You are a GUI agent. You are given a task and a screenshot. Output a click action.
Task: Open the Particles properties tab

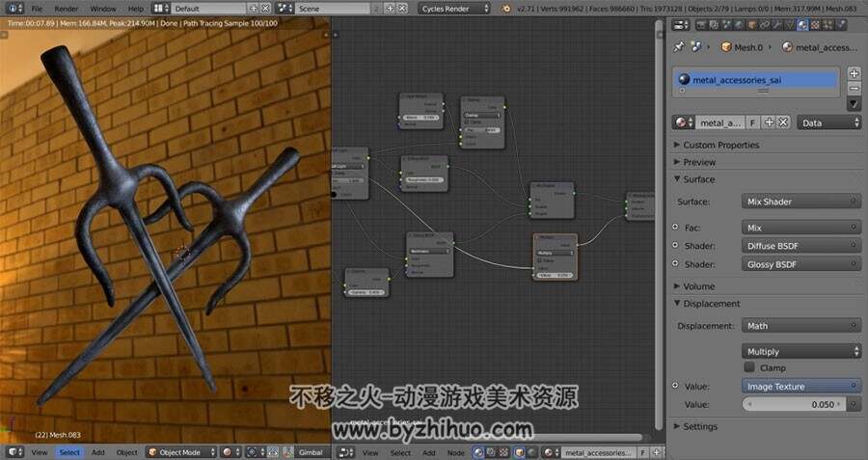pos(827,25)
